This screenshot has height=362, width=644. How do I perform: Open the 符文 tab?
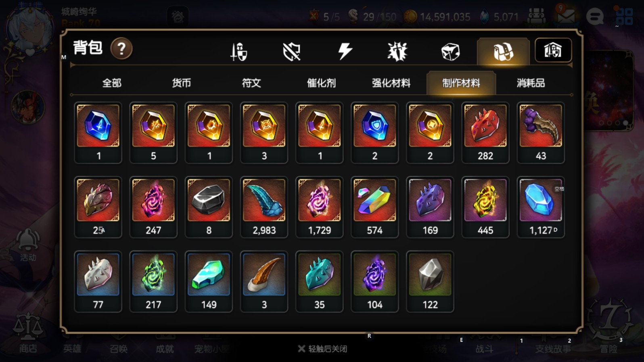[251, 83]
